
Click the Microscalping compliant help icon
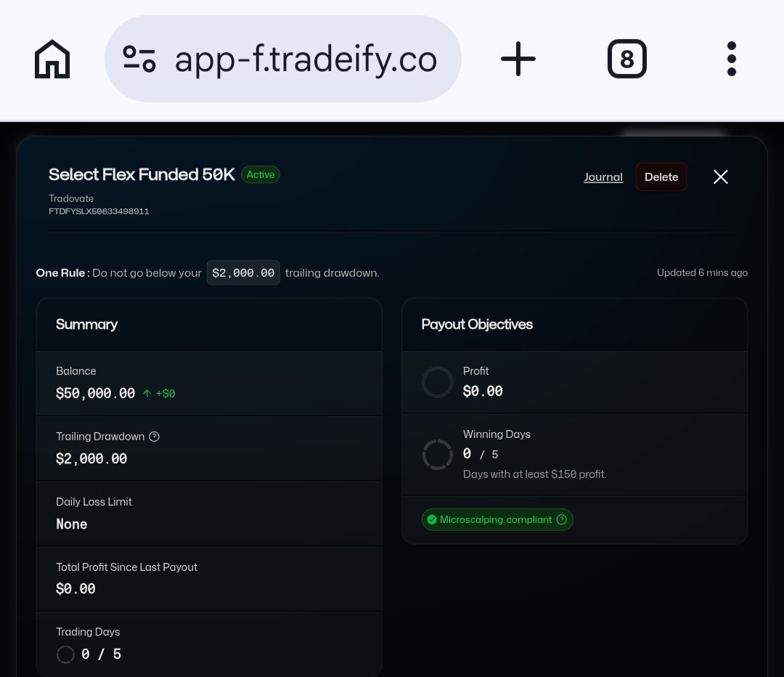point(561,520)
